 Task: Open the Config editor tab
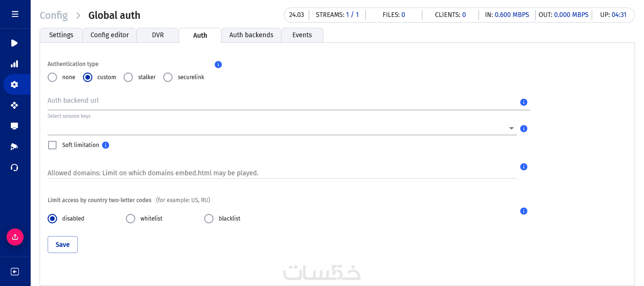[109, 35]
